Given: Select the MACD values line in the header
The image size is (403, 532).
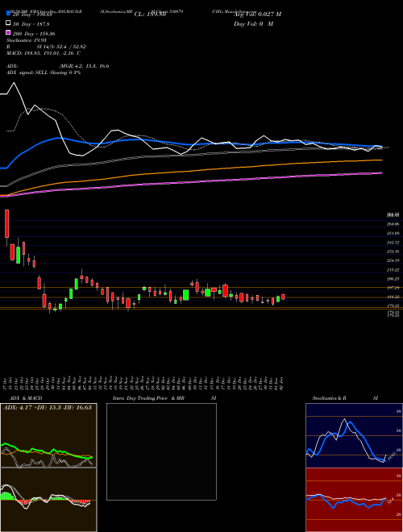Looking at the screenshot, I should tap(44, 53).
